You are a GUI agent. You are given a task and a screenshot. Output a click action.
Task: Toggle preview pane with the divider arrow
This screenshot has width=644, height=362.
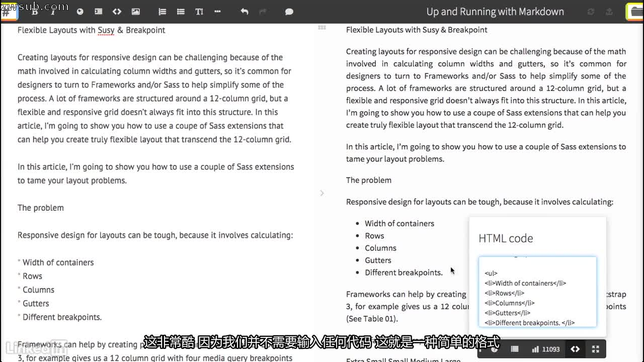[322, 193]
